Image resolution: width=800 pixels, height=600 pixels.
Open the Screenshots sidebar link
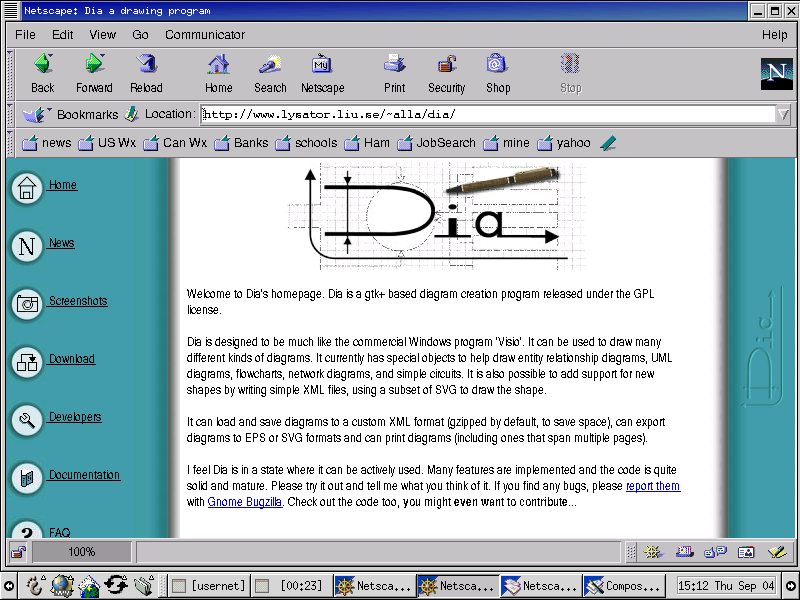pos(78,301)
